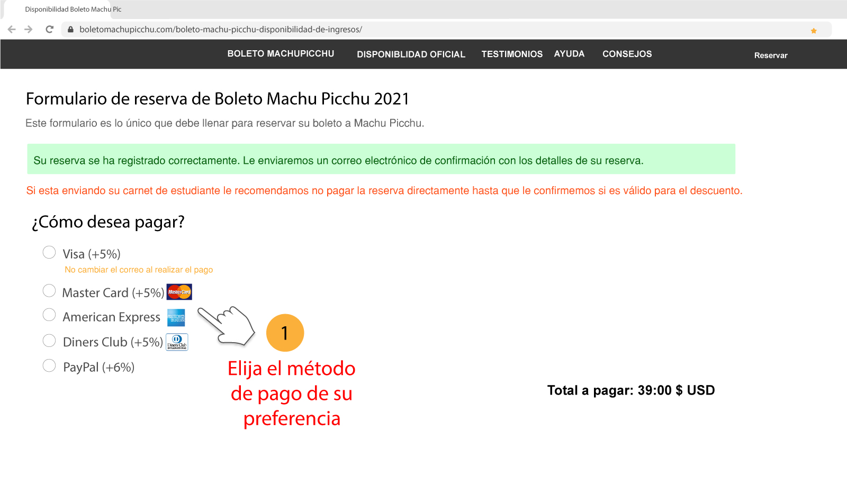Choose PayPal (+6%) payment option

coord(49,366)
